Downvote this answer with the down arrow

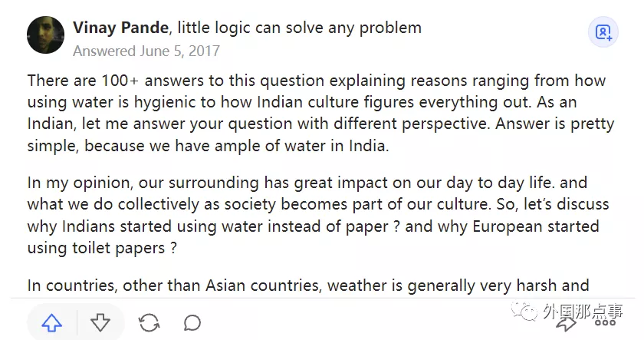[100, 323]
